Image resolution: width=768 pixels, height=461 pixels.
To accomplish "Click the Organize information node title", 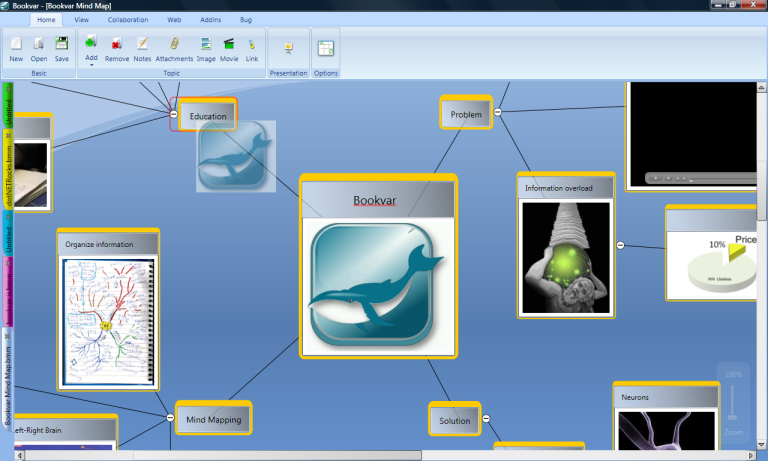I will point(99,244).
